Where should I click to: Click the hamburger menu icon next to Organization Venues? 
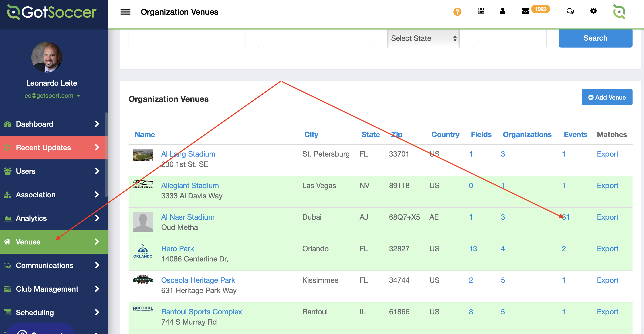click(125, 12)
